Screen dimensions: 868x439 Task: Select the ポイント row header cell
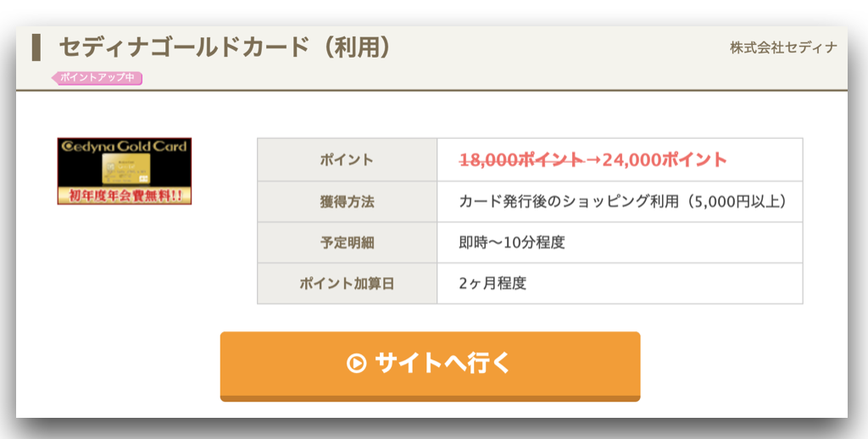point(347,159)
